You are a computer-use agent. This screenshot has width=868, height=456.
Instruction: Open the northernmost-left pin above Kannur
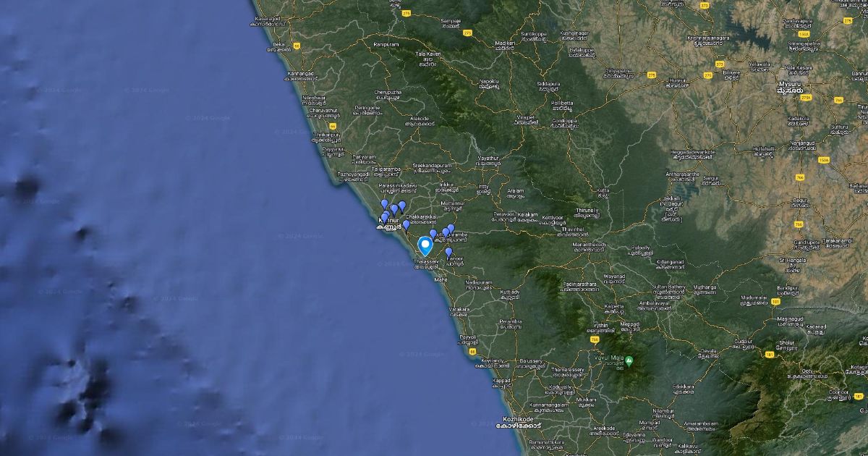point(385,205)
